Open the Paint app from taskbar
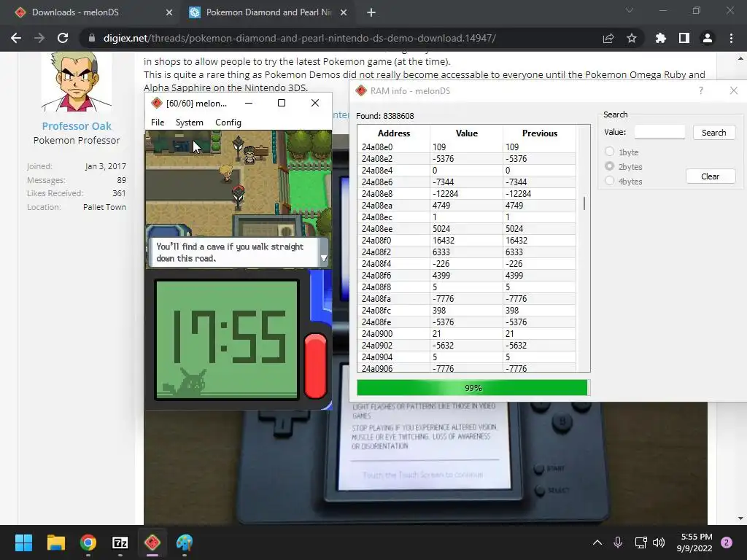Screen dimensions: 747x560 point(185,542)
